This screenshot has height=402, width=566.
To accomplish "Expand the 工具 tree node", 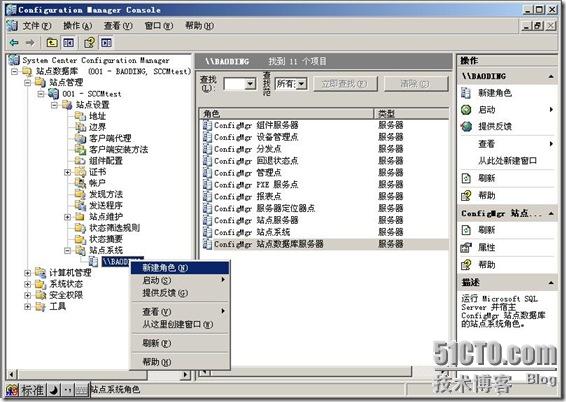I will [x=27, y=307].
